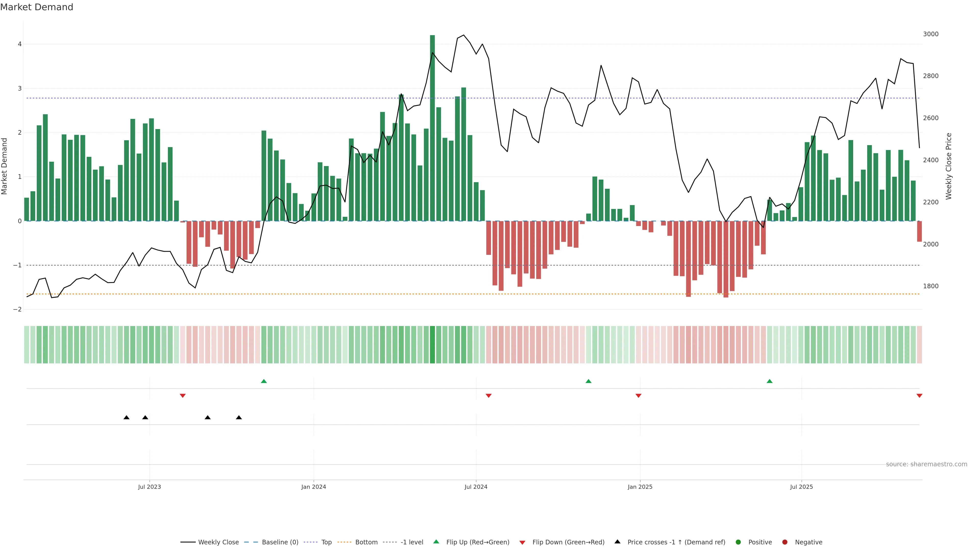This screenshot has height=551, width=980.
Task: Toggle the Top dotted line legend item
Action: pos(326,542)
